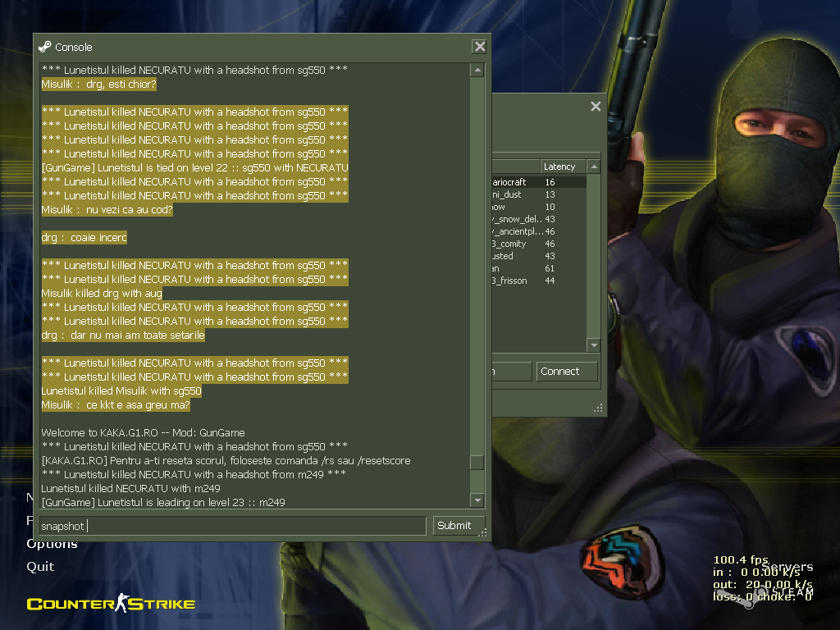Click the 'Lunetistul killed Misulik with sg550' line
Screen dimensions: 840x630
tap(121, 390)
